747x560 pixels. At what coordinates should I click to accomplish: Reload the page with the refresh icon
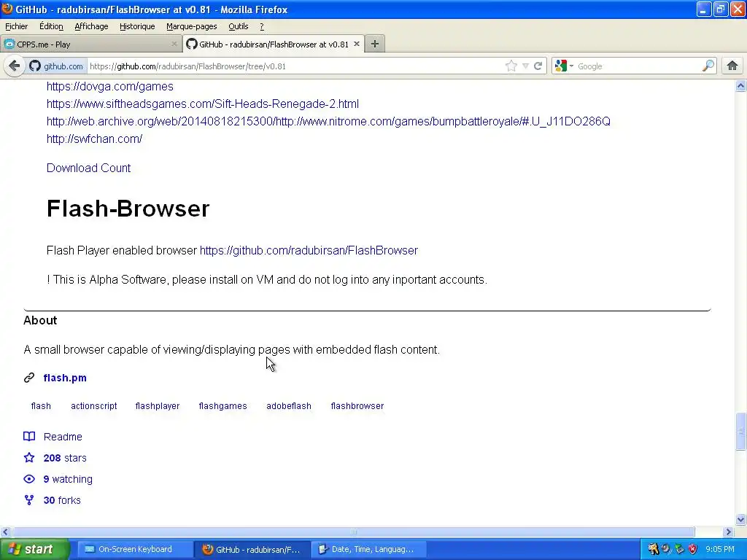coord(538,66)
